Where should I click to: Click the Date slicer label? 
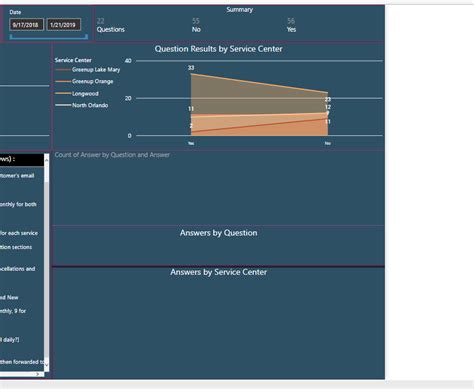tap(15, 12)
